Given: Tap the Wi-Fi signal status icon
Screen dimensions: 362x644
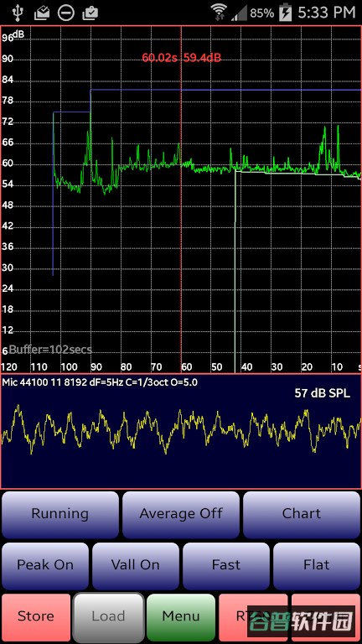Looking at the screenshot, I should pos(219,13).
